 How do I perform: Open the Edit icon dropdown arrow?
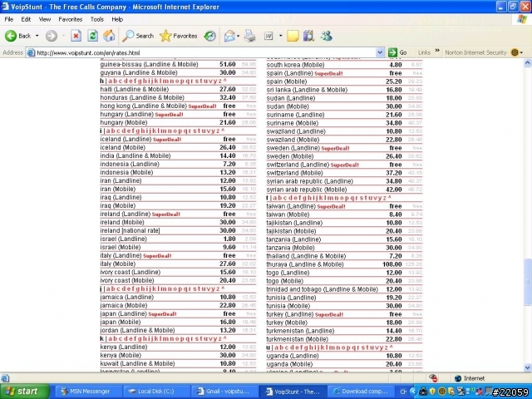280,36
